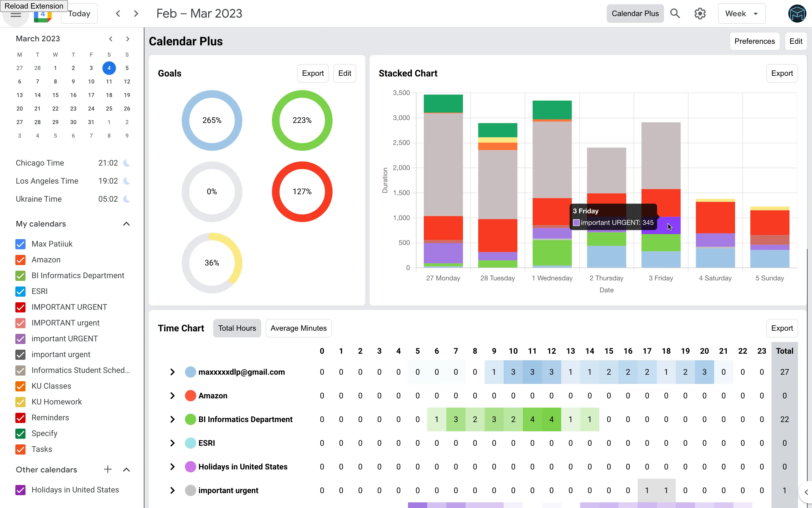Show next month in mini calendar
Screen dimensions: 812x508
pos(127,39)
